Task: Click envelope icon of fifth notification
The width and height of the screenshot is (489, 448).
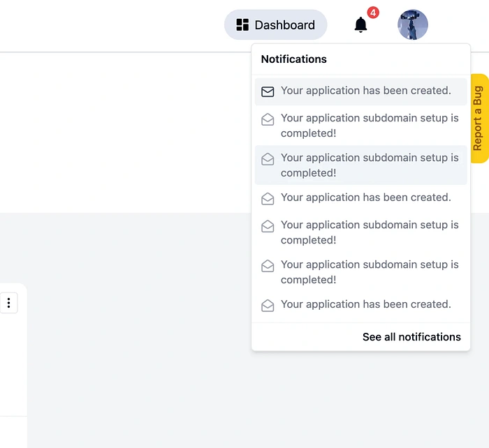Action: click(268, 226)
